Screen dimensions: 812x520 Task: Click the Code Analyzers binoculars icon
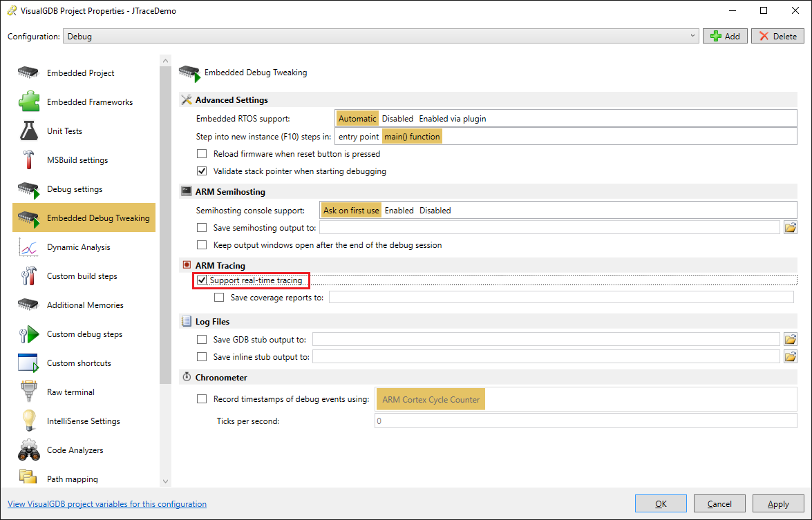(x=28, y=450)
